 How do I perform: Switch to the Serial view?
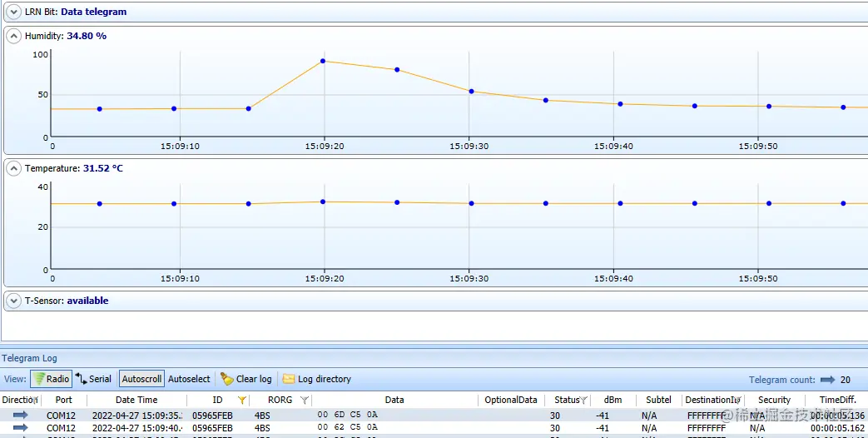[93, 379]
